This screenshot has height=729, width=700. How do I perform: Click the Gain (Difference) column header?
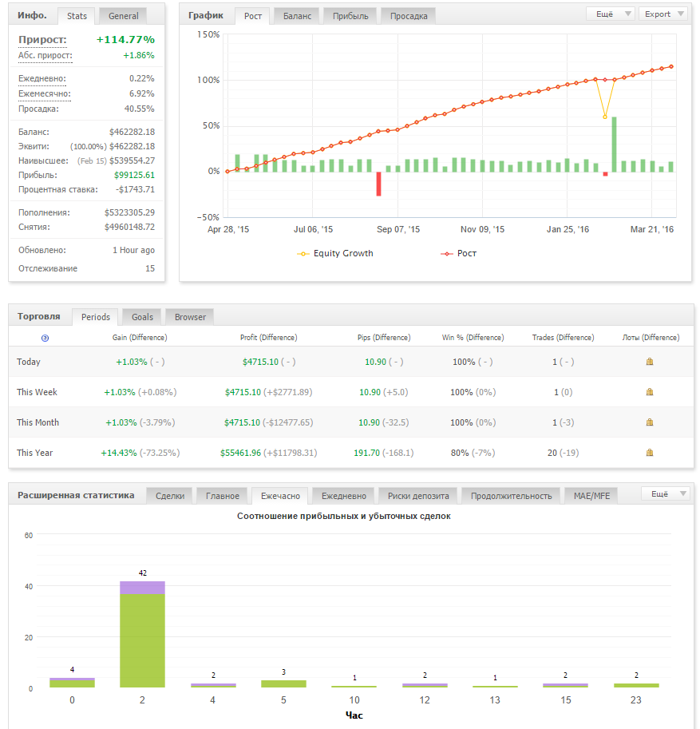[x=140, y=338]
